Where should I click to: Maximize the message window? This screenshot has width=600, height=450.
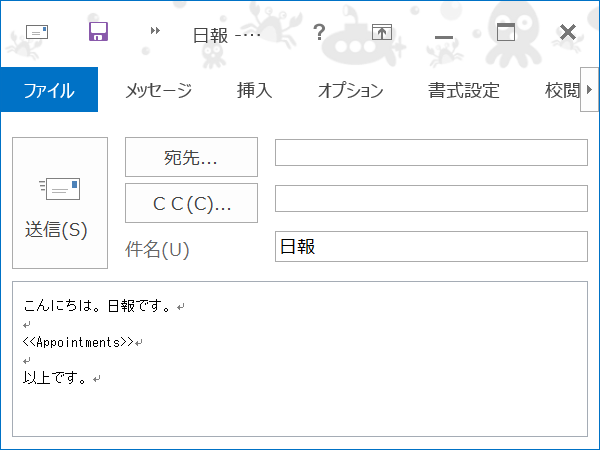(506, 32)
